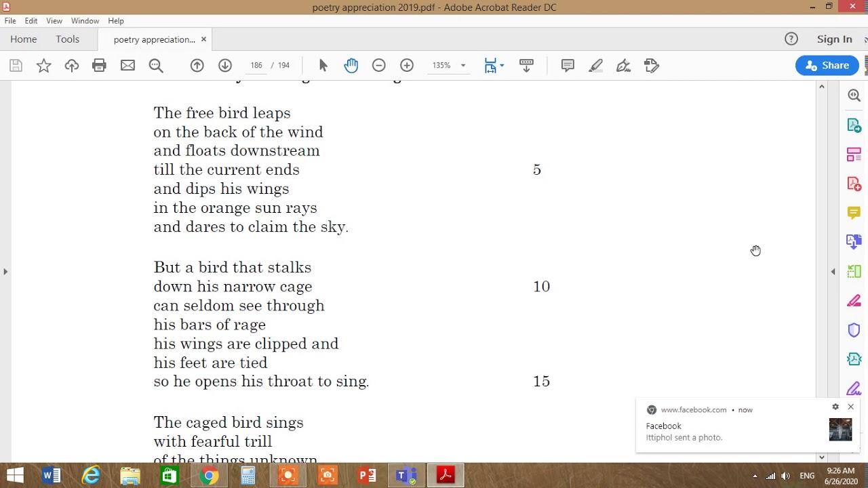This screenshot has height=488, width=868.
Task: Open Facebook notification settings gear
Action: 835,407
